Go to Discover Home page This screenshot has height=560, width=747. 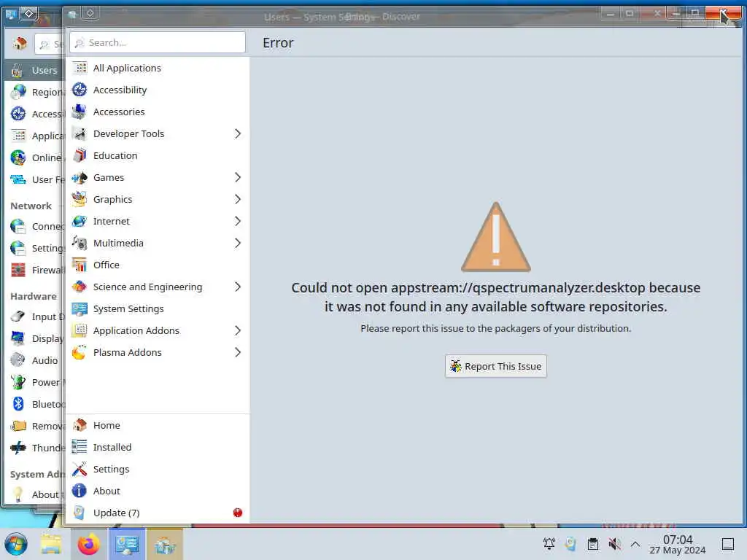158,425
